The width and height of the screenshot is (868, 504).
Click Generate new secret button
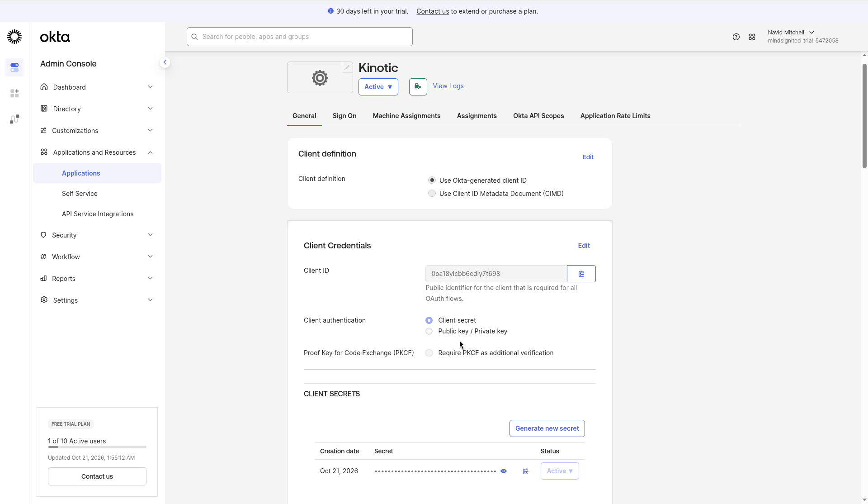547,428
